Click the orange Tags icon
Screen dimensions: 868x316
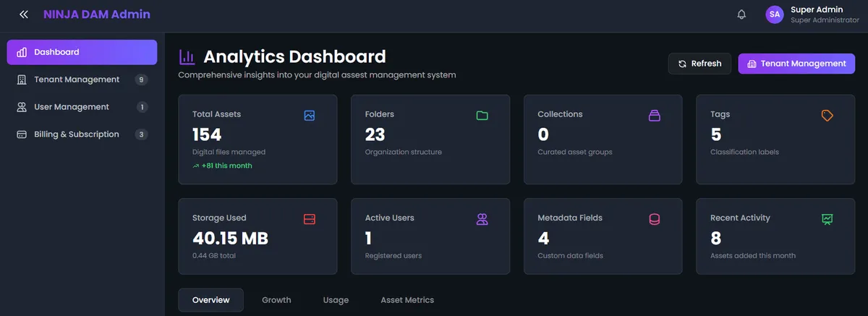point(827,115)
